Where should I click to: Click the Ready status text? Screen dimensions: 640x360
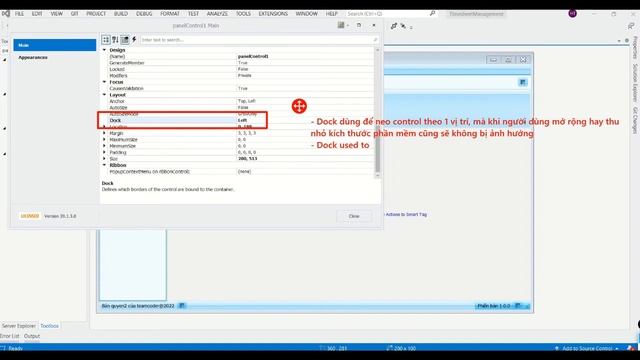pyautogui.click(x=16, y=348)
